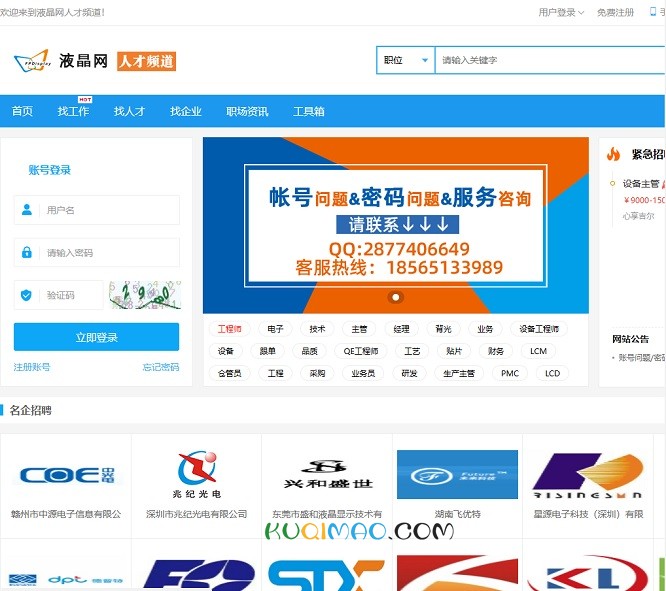Focus the 用户名 input field
Viewport: 666px width, 591px height.
pyautogui.click(x=97, y=210)
